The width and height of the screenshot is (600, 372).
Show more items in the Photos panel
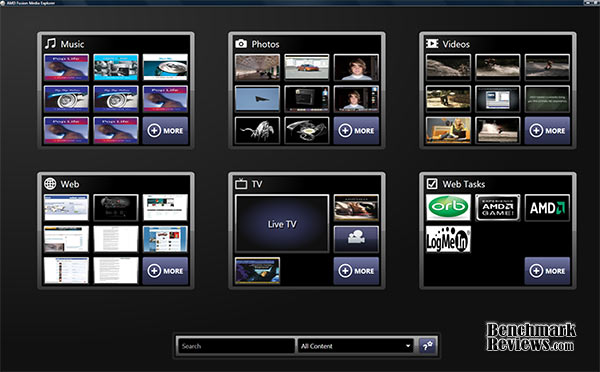356,131
